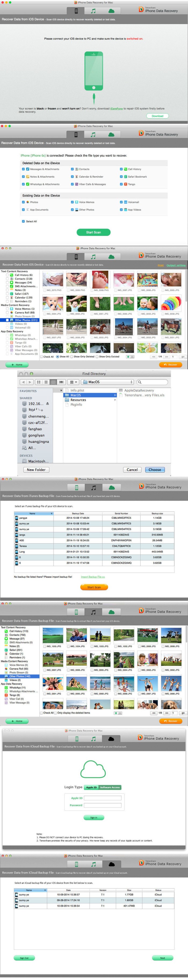Open iTunes tab in iCloud login window
The height and width of the screenshot is (980, 188).
click(93, 739)
